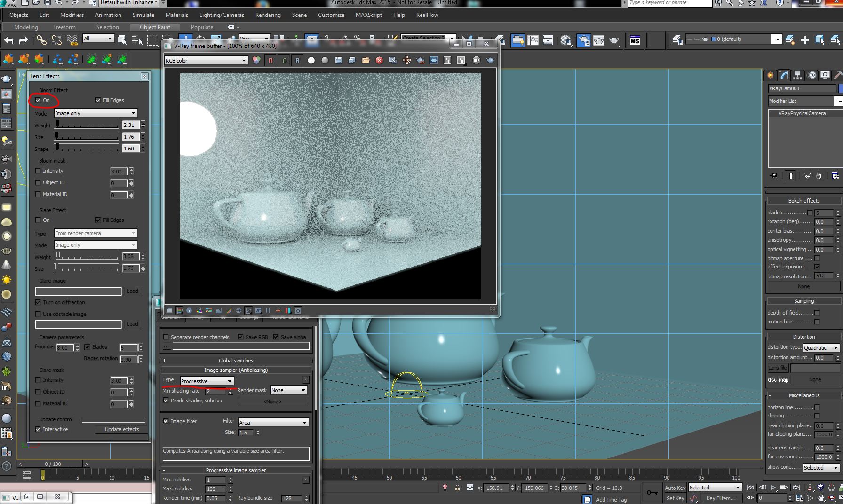
Task: Enable the Glare Effect On checkbox
Action: 38,220
